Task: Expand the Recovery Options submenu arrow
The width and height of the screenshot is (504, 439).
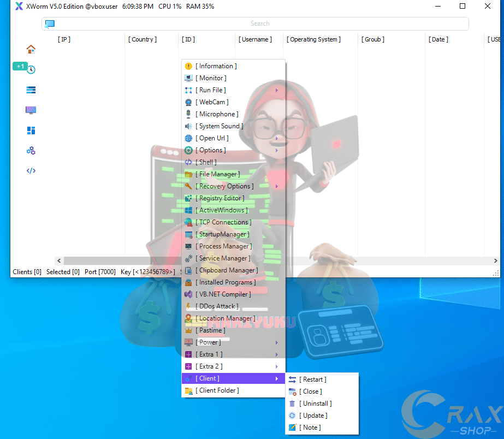Action: point(277,187)
